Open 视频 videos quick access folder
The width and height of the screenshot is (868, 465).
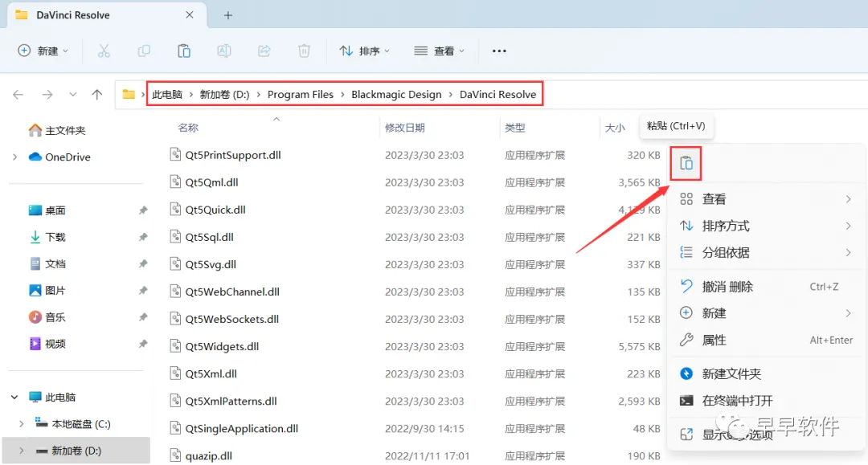tap(47, 344)
